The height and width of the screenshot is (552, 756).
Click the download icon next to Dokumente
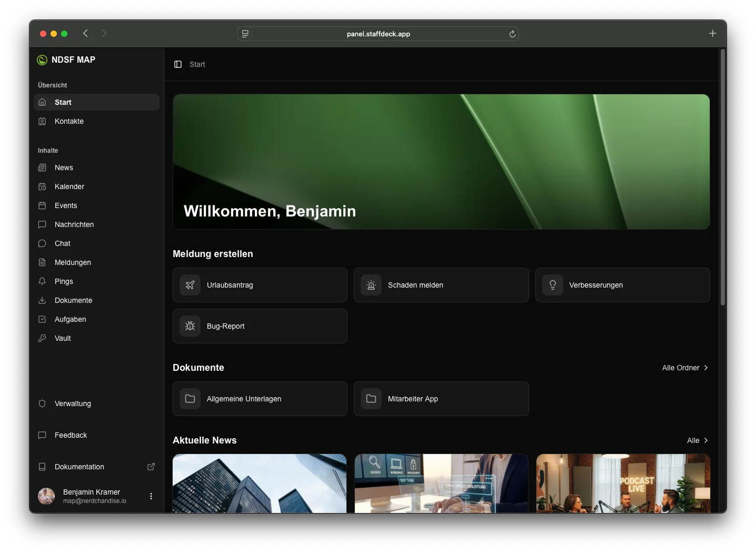pos(42,300)
